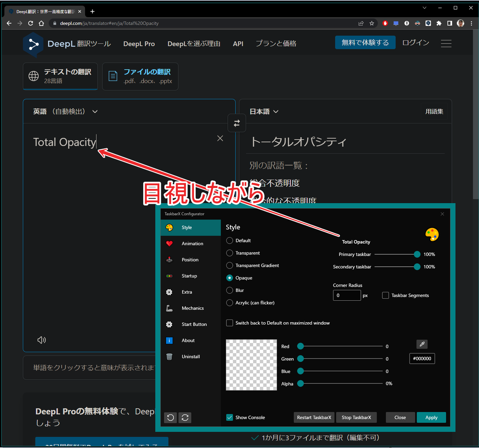479x448 pixels.
Task: Apply the TaskbarX settings
Action: [431, 418]
